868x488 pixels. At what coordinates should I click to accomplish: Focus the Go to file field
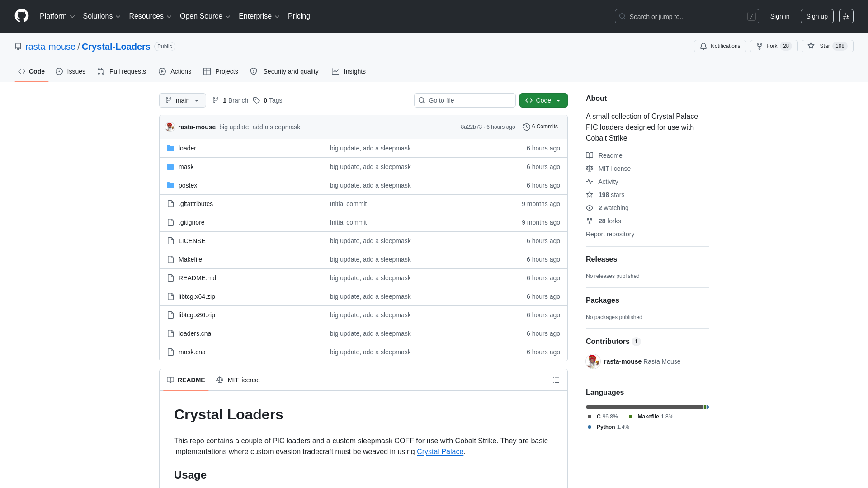click(465, 100)
